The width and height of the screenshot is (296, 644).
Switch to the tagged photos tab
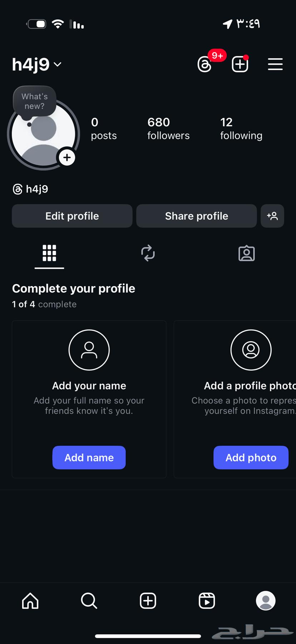click(x=247, y=253)
